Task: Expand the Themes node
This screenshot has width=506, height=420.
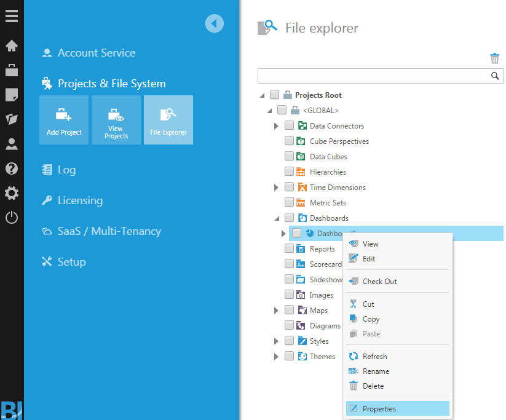Action: pos(276,357)
